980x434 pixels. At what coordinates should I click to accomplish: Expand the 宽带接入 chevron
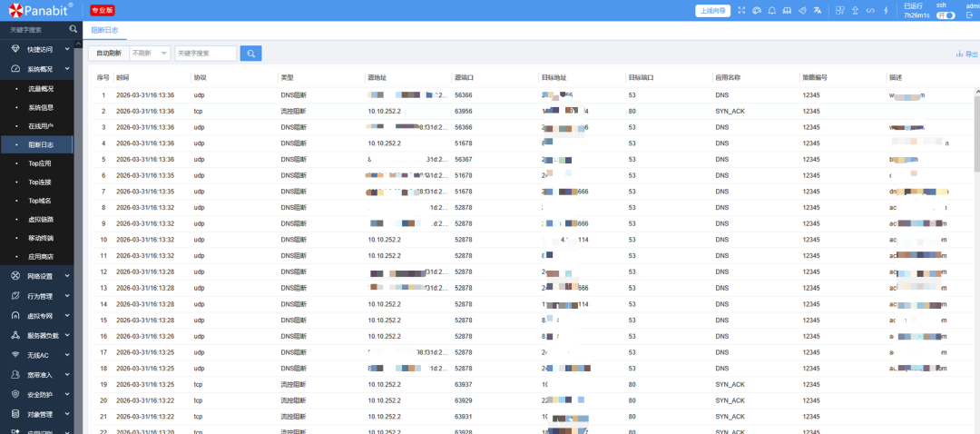(67, 375)
